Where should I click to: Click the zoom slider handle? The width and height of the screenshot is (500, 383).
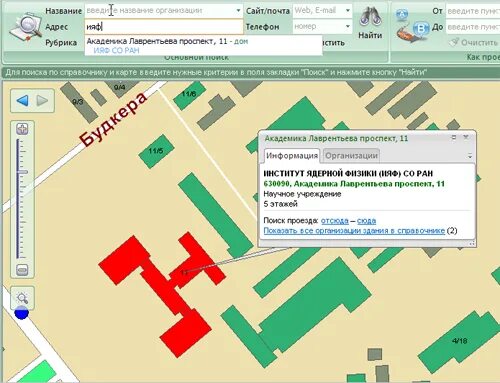click(22, 172)
